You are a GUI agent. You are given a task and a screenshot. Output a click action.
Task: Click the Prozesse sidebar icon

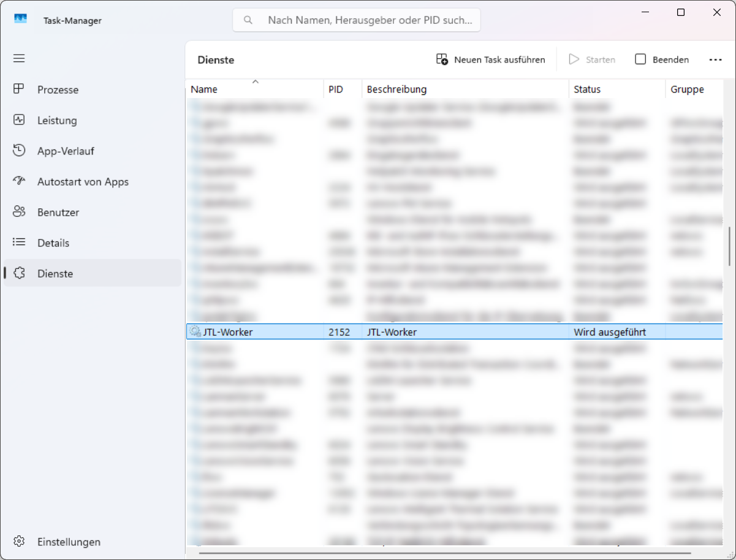pyautogui.click(x=19, y=89)
